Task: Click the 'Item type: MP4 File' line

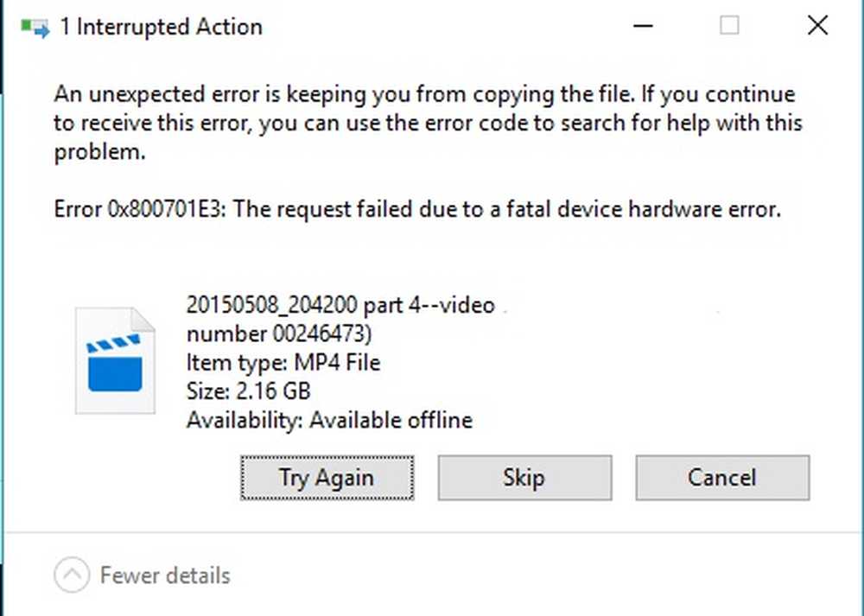Action: [283, 363]
